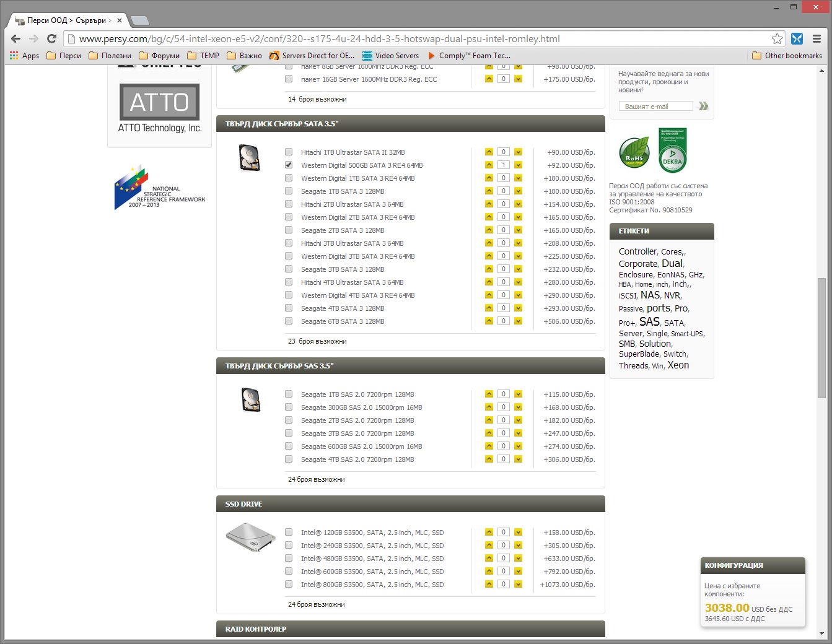Click the page vertical scrollbar thumb

click(x=822, y=337)
